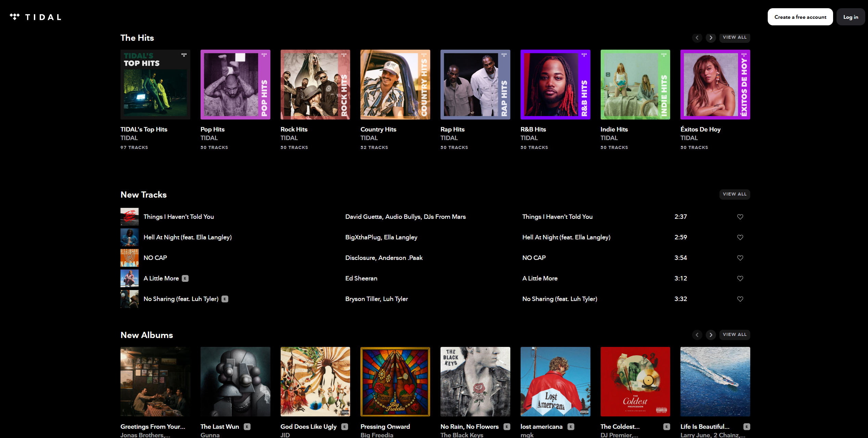Open the Log in page
The height and width of the screenshot is (438, 868).
click(851, 17)
